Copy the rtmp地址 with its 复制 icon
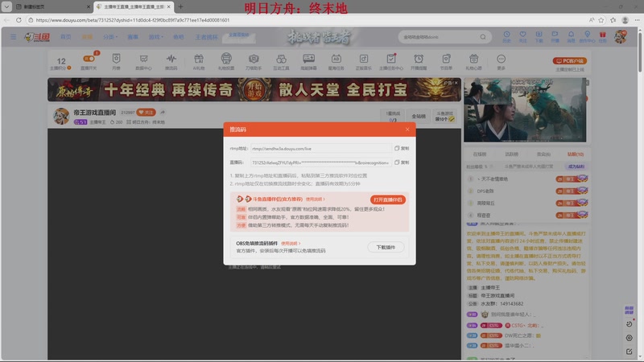644x362 pixels. (x=402, y=149)
